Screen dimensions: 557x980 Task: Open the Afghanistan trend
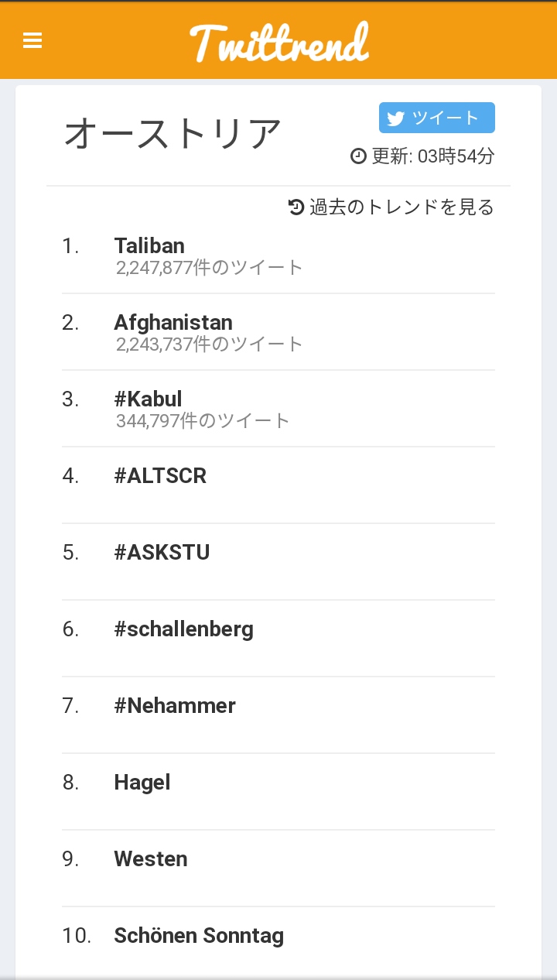coord(173,322)
